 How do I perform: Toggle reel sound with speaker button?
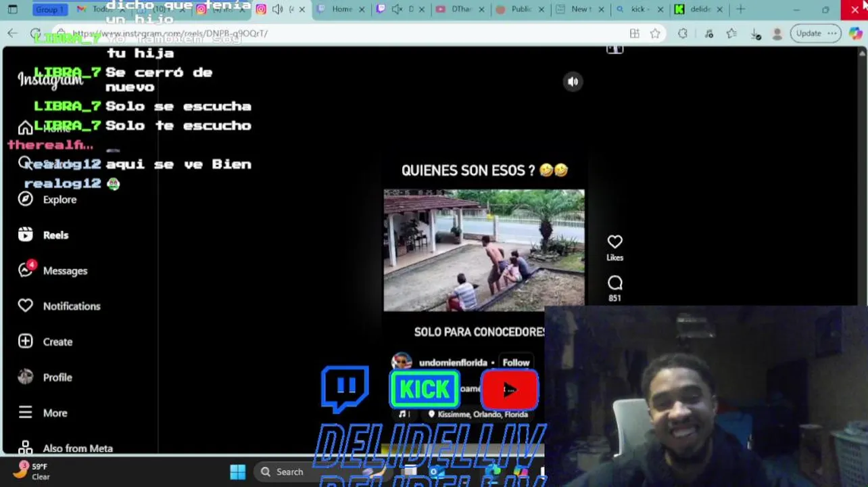coord(573,82)
